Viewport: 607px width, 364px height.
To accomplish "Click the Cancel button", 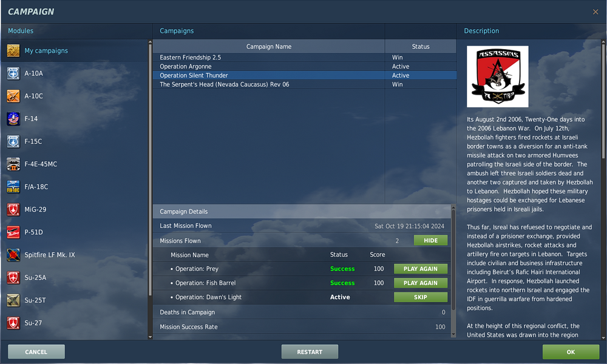I will [36, 352].
